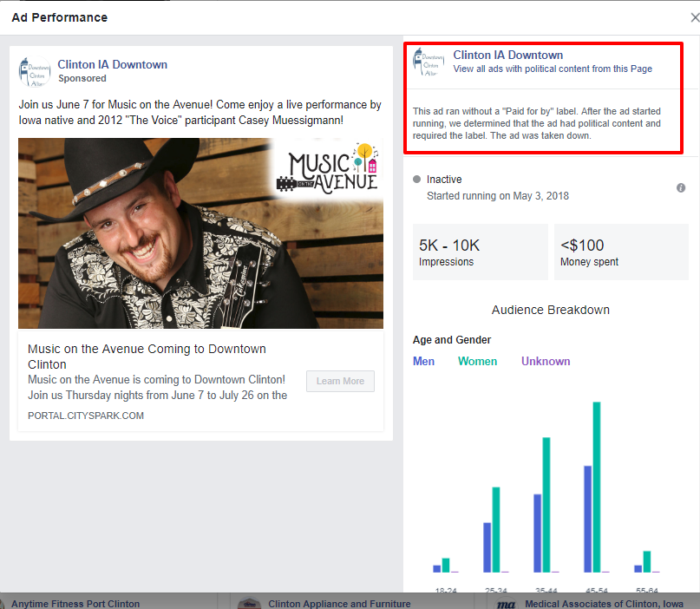Open Clinton IA Downtown link in right panel
Viewport: 700px width, 609px height.
(508, 55)
